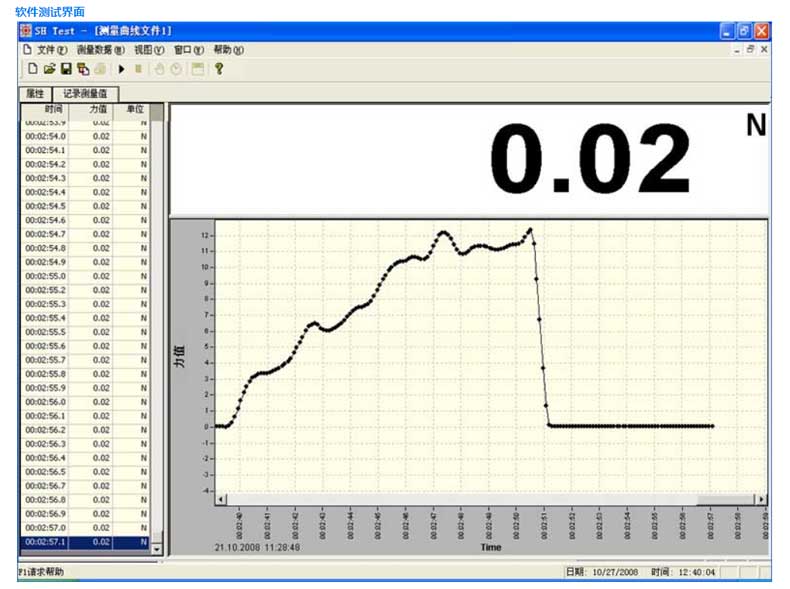Screen dimensions: 790x589
Task: Start measurement with the play icon
Action: pos(121,69)
